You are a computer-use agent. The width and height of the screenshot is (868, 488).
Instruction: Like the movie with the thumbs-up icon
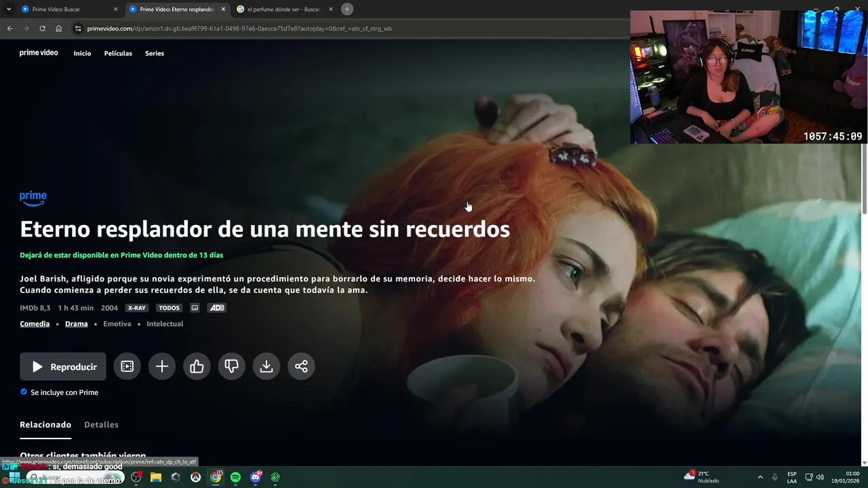[x=197, y=367]
